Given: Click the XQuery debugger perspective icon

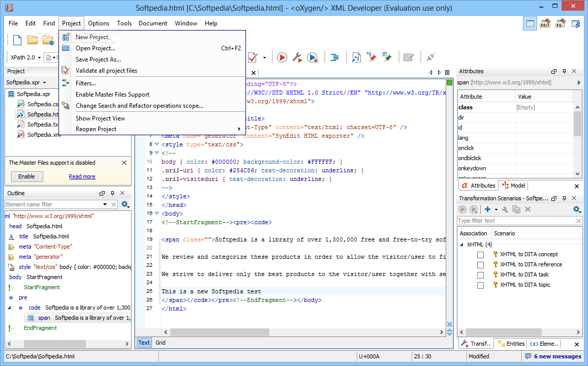Looking at the screenshot, I should click(x=560, y=23).
